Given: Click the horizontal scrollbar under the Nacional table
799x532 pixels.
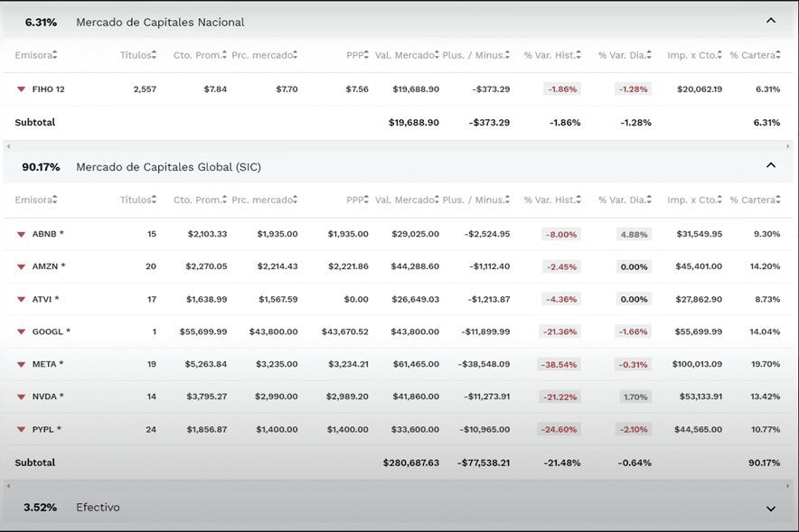Looking at the screenshot, I should click(399, 146).
